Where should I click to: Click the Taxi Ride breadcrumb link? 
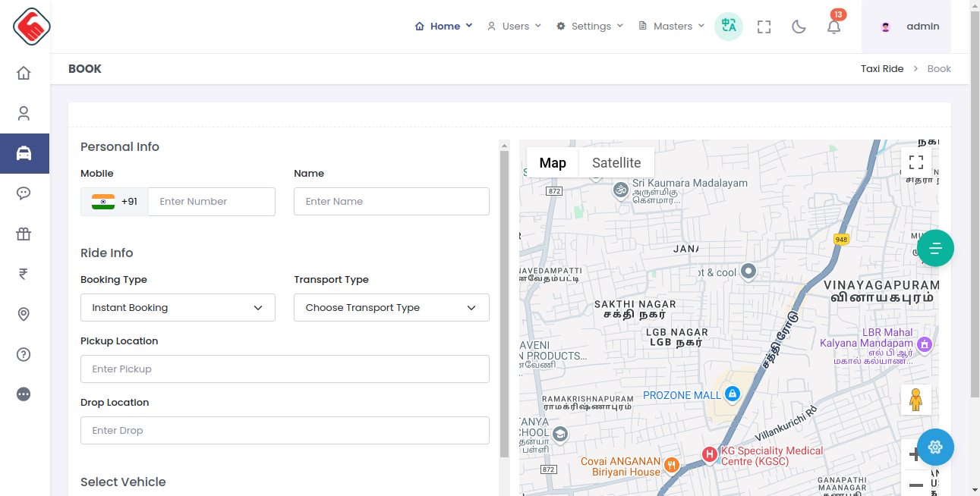(882, 69)
